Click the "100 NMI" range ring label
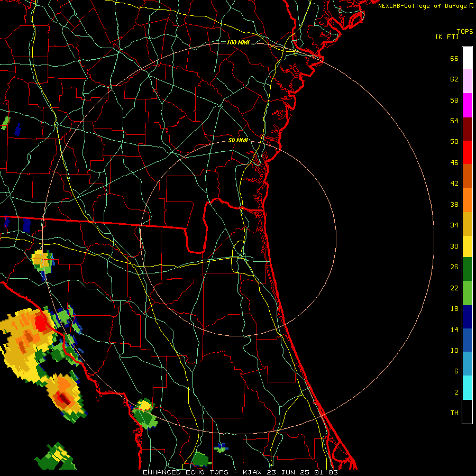This screenshot has width=476, height=476. 238,42
